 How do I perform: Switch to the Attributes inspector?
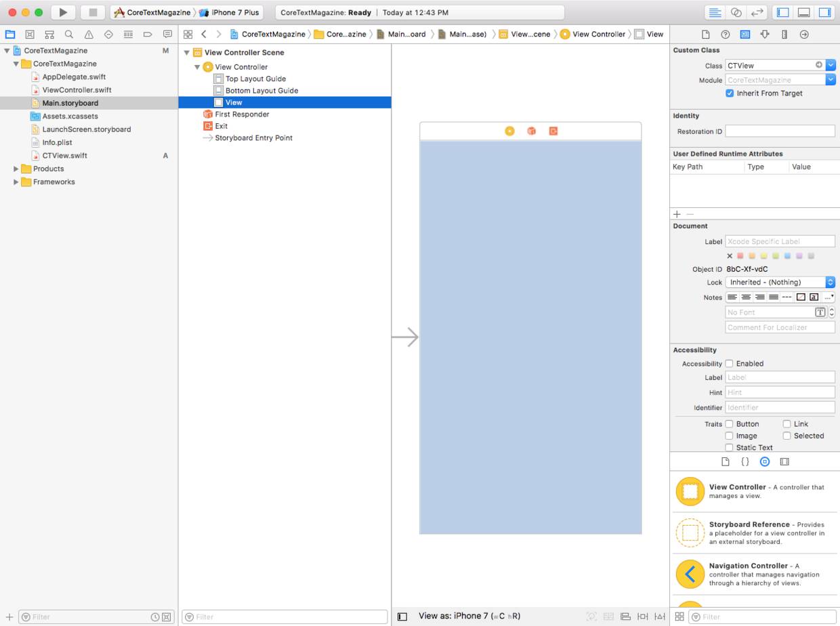tap(764, 35)
